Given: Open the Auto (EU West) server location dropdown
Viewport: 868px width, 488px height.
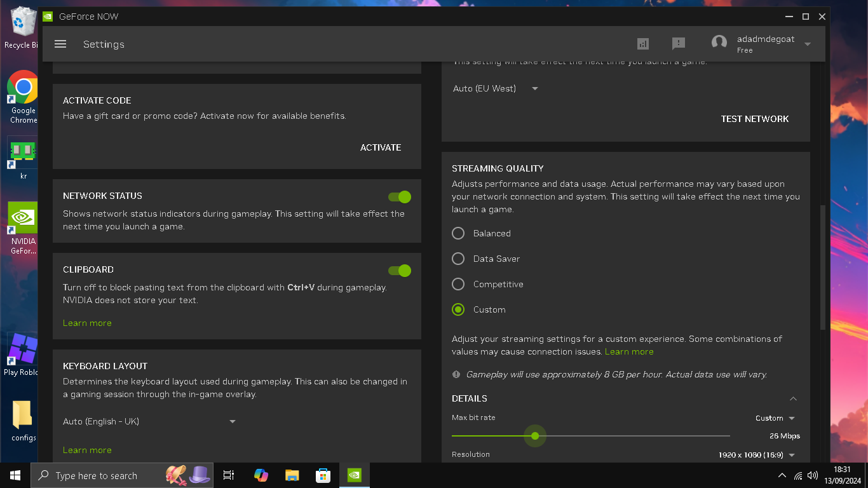Looking at the screenshot, I should [496, 88].
